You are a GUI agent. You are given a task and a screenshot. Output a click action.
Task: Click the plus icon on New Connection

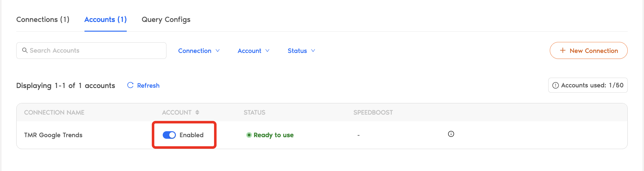(x=563, y=50)
